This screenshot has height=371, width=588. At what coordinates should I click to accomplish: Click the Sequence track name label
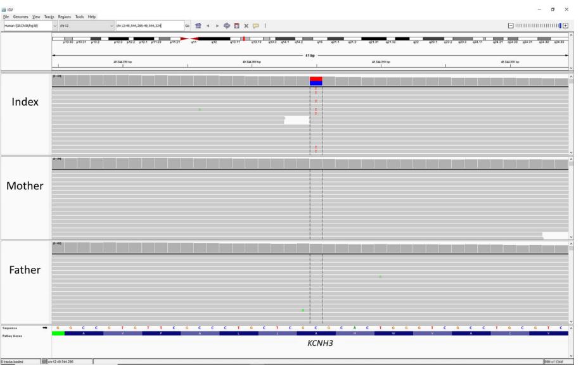coord(10,328)
